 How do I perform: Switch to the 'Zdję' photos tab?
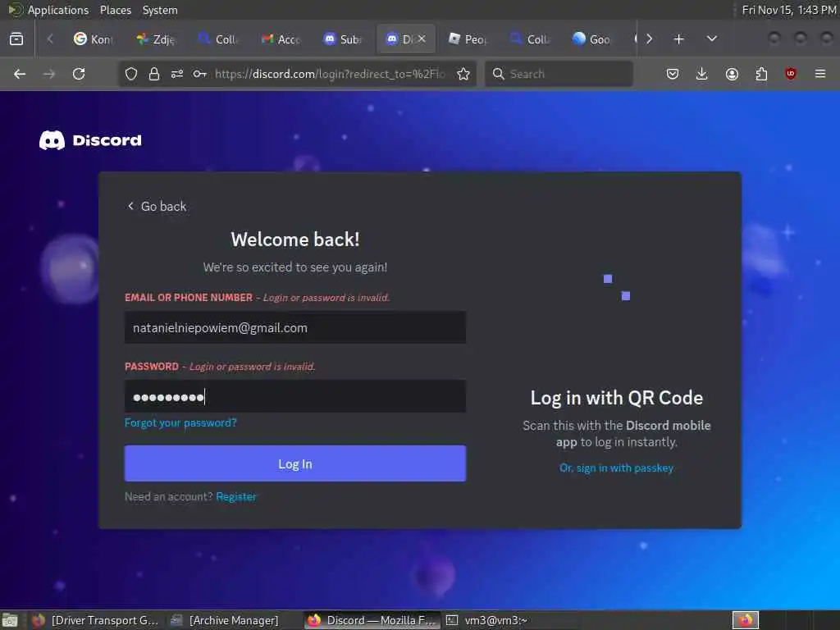(x=155, y=39)
